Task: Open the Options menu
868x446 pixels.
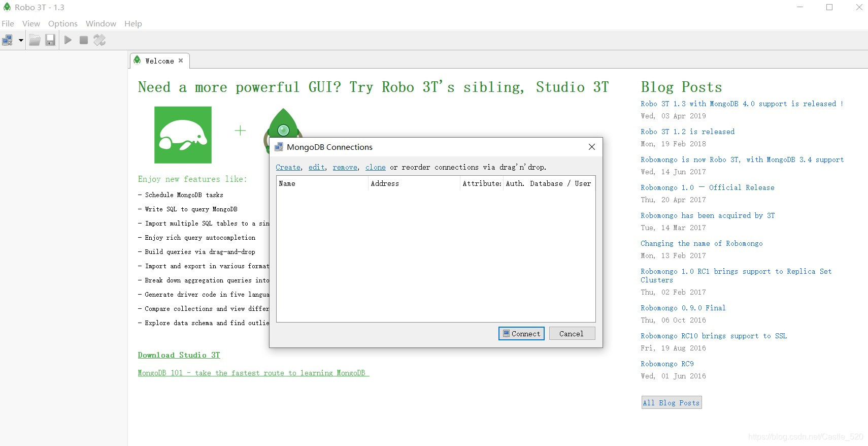Action: coord(63,23)
